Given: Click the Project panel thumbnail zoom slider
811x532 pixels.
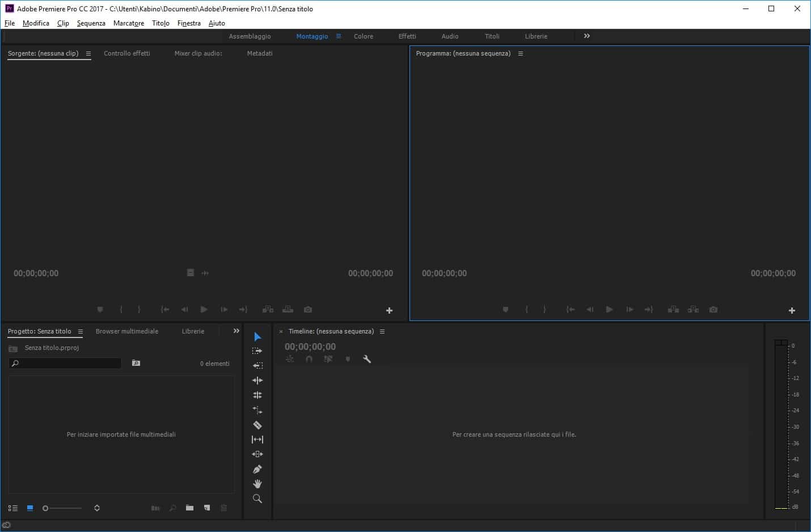Looking at the screenshot, I should [x=62, y=508].
